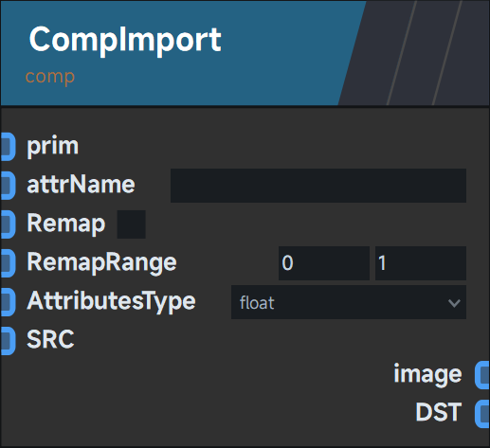The width and height of the screenshot is (490, 448).
Task: Click the prim input socket
Action: pyautogui.click(x=8, y=147)
